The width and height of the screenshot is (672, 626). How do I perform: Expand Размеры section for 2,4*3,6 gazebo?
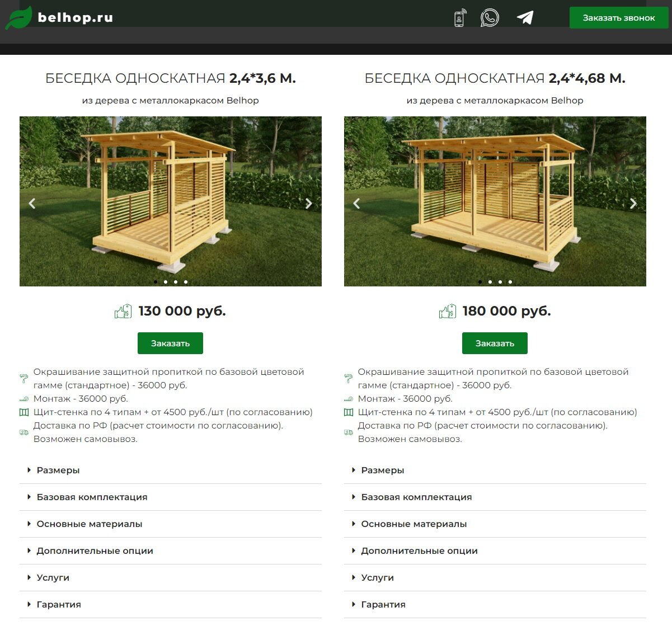171,470
